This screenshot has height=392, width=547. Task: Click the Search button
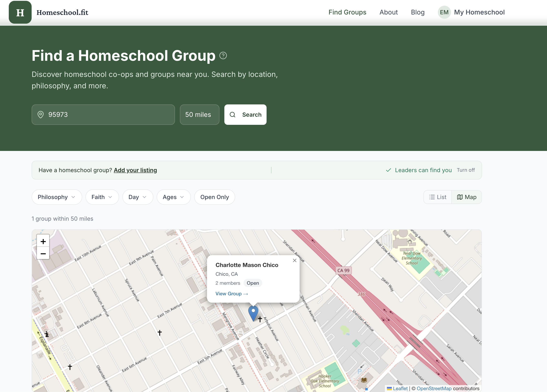245,115
